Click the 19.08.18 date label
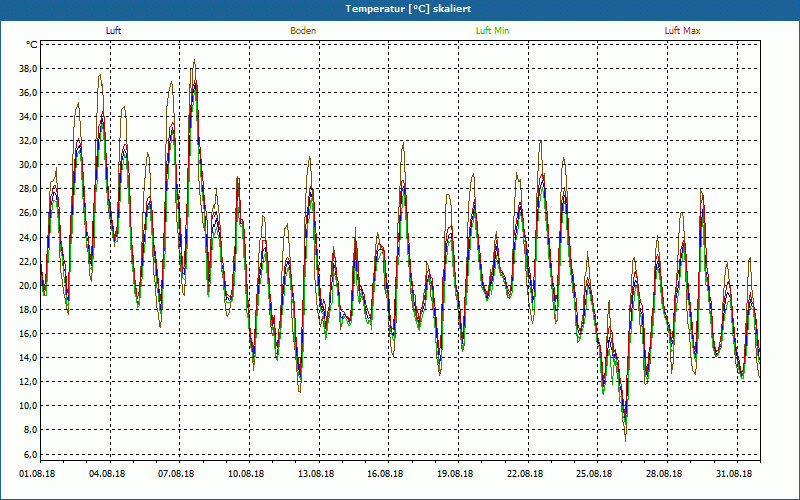 pyautogui.click(x=455, y=474)
